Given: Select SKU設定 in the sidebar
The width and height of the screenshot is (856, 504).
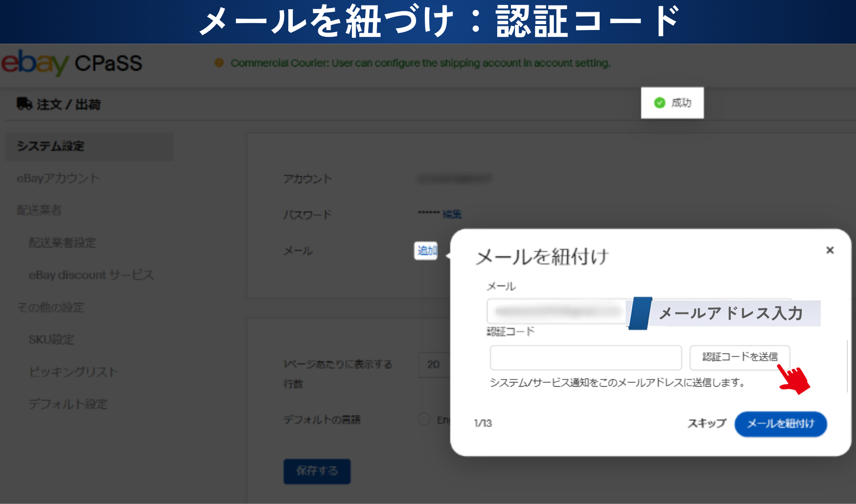Looking at the screenshot, I should [x=51, y=340].
